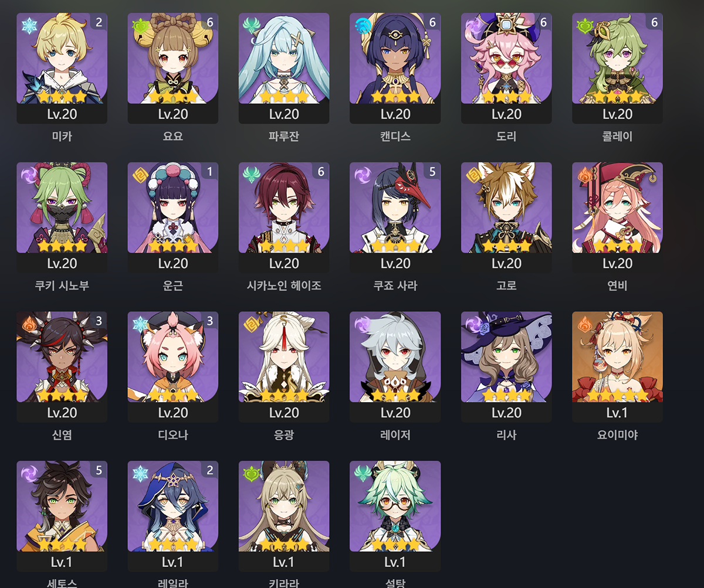Click the Cryo element icon on 미카's card
This screenshot has height=588, width=704.
28,26
